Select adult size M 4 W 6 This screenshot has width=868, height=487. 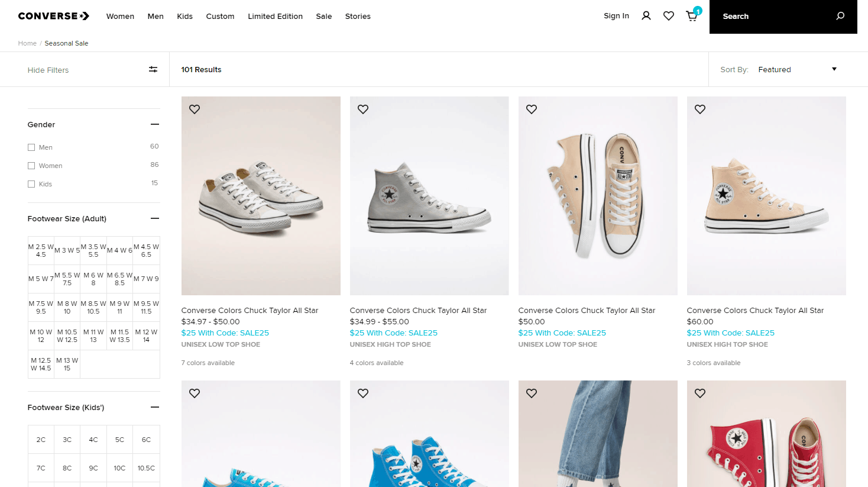(119, 250)
